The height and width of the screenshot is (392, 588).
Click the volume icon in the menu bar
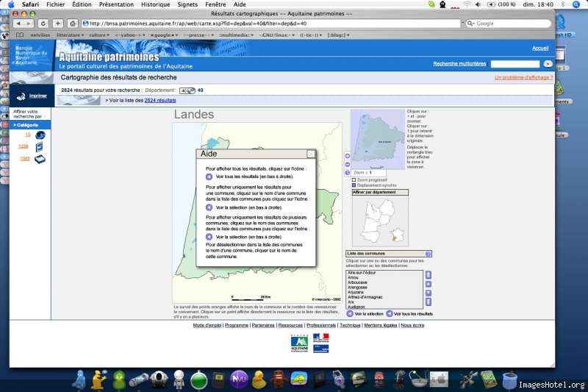(x=478, y=4)
